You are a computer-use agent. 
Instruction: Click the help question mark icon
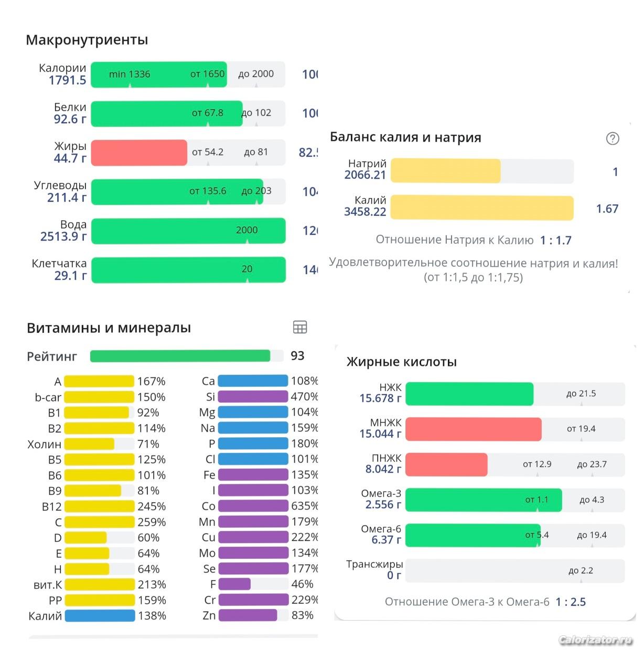click(x=612, y=138)
